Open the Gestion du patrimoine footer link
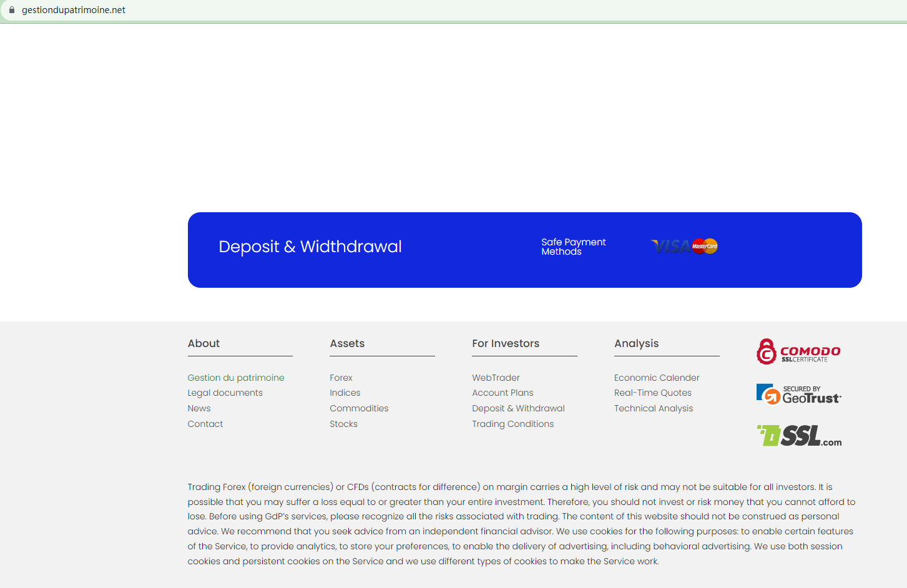Screen dimensions: 907x588 point(236,378)
